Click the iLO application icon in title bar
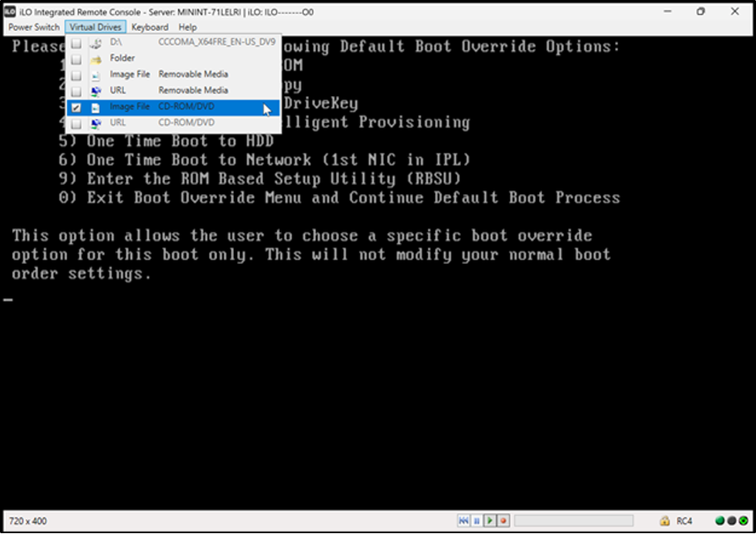This screenshot has width=756, height=534. pos(10,11)
